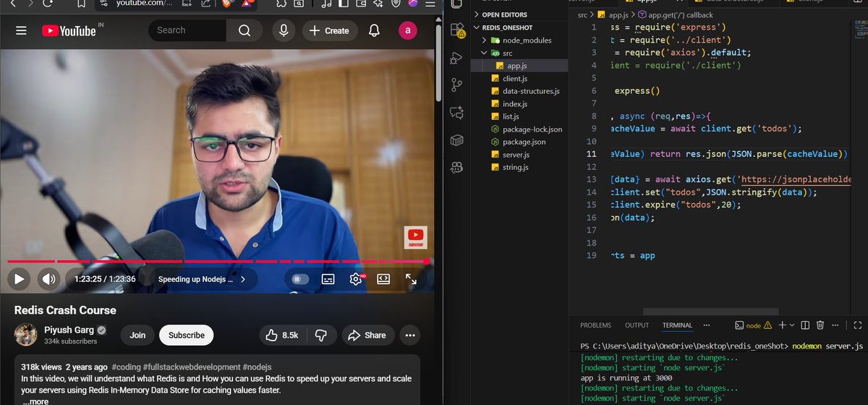
Task: Open the Piyush Garg channel name link
Action: (69, 330)
